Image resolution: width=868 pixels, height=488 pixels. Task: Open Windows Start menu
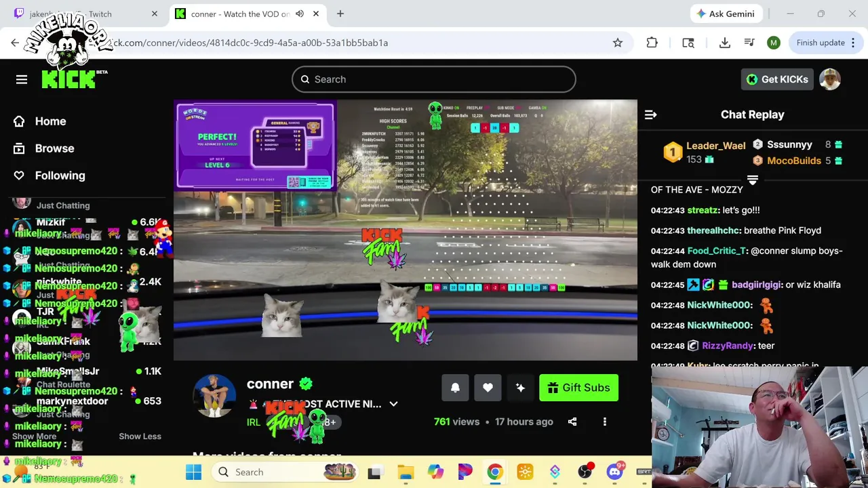(x=193, y=472)
